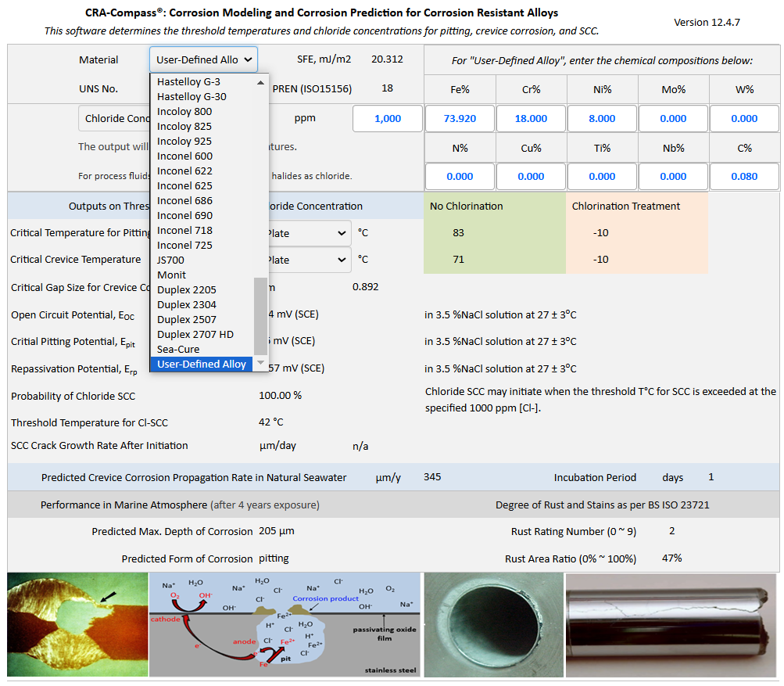Click the Probability of Chloride SCC 100.00 %
The image size is (784, 686).
[x=280, y=395]
